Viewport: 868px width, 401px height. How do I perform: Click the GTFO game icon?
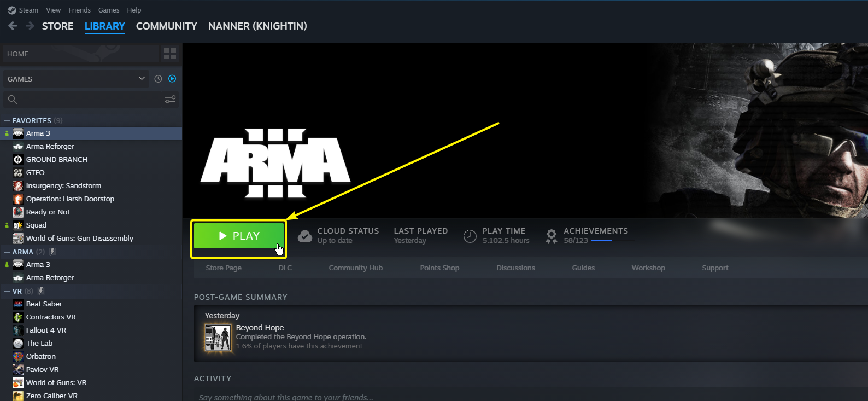[18, 173]
